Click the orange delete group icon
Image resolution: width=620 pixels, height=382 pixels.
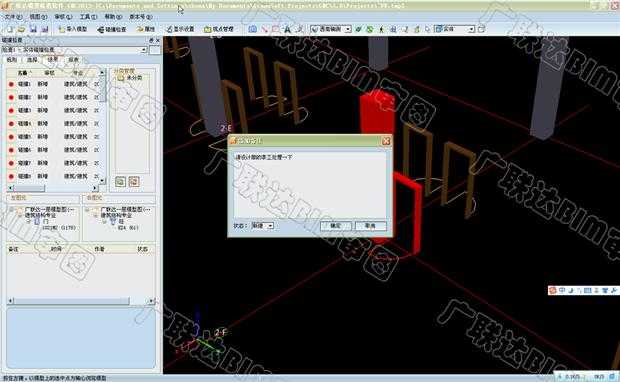point(134,182)
